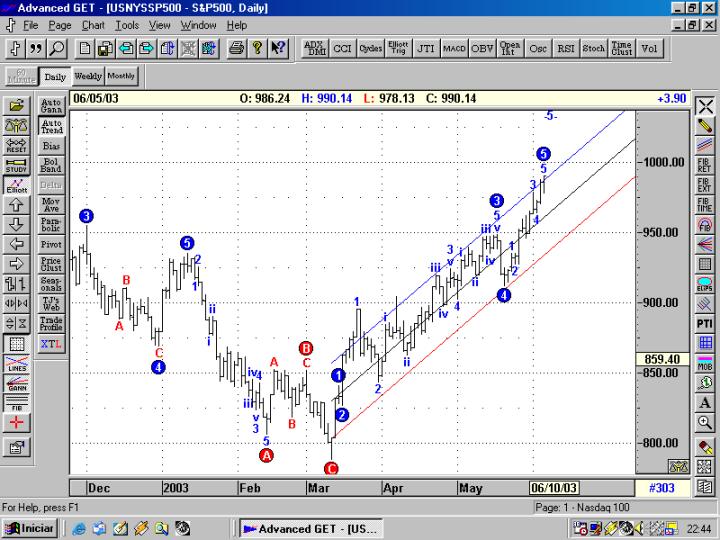Switch chart to Weekly timeframe
720x540 pixels.
tap(88, 76)
